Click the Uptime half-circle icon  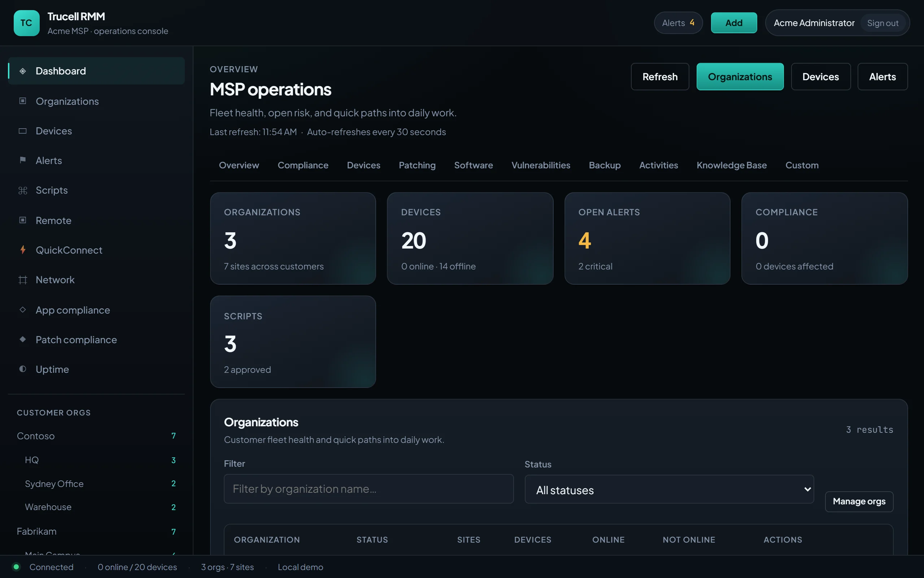click(22, 369)
